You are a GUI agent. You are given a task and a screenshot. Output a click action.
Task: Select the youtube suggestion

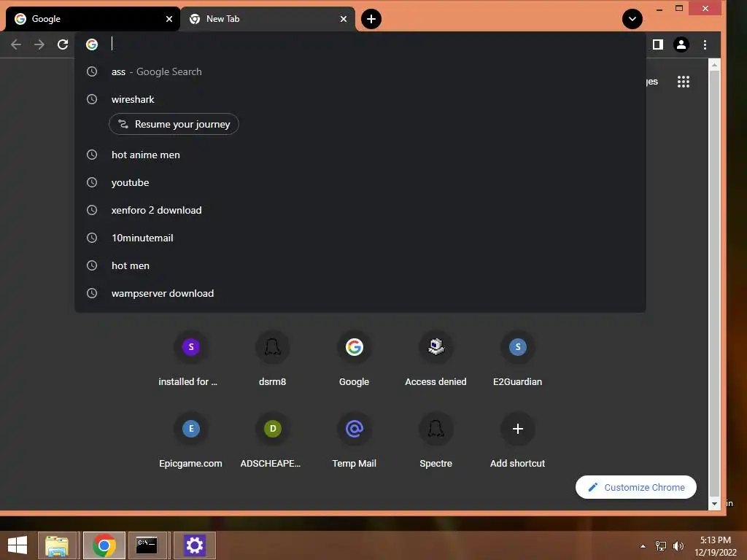pos(360,182)
